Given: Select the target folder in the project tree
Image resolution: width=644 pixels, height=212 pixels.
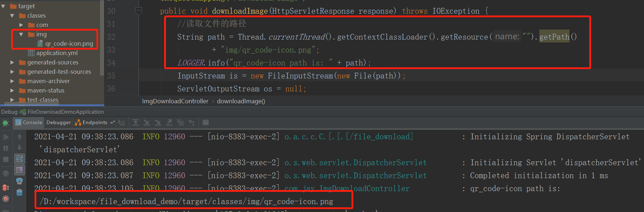Looking at the screenshot, I should tap(22, 6).
